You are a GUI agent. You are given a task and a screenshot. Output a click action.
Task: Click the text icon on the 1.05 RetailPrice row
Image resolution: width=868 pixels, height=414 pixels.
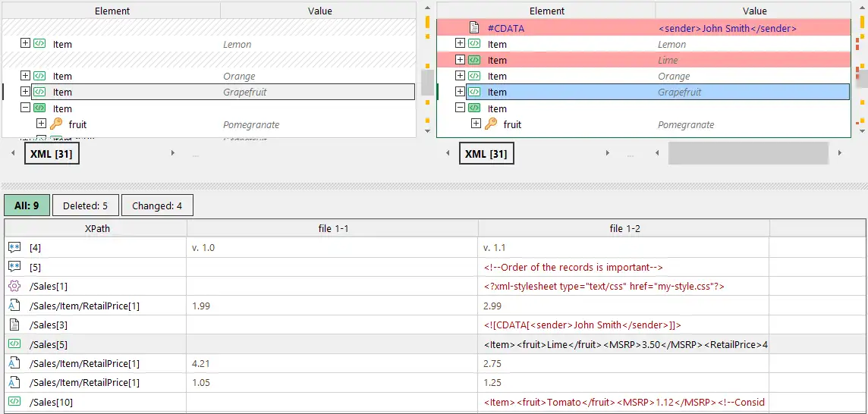click(x=15, y=382)
